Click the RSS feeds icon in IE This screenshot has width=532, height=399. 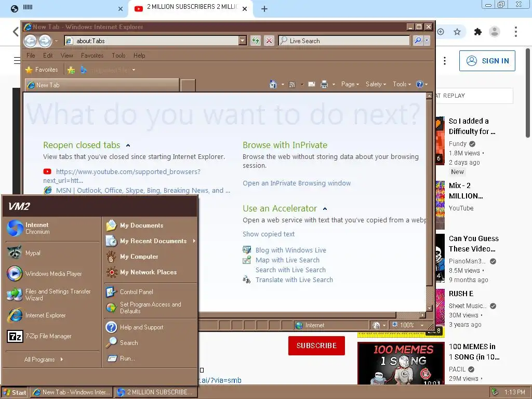[x=292, y=85]
